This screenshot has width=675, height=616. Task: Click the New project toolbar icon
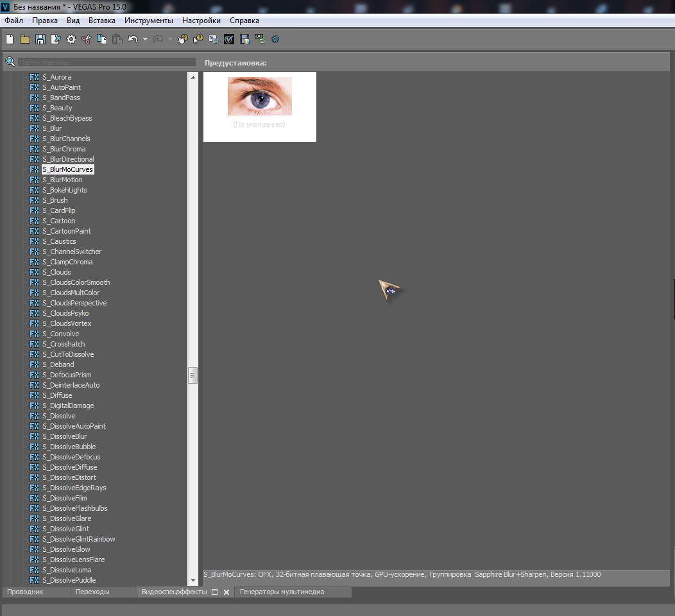point(10,39)
